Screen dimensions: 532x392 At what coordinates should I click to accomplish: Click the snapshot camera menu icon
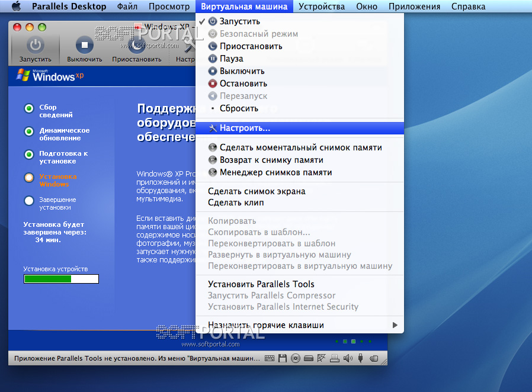pos(213,147)
